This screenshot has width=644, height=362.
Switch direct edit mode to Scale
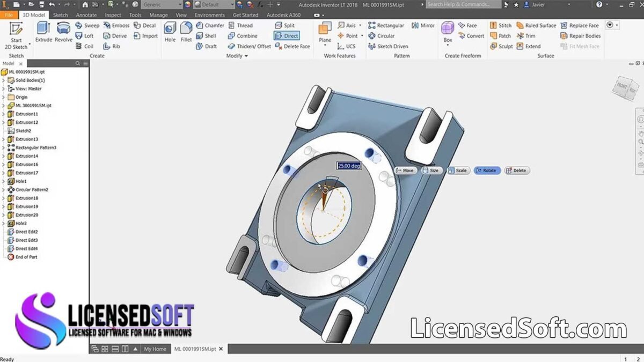(x=458, y=171)
